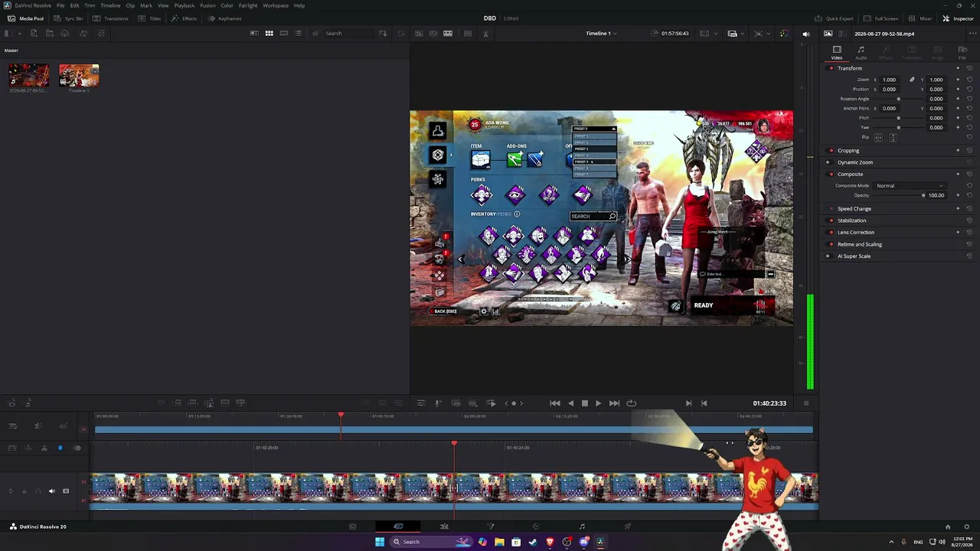Open the Trim menu

pos(90,5)
